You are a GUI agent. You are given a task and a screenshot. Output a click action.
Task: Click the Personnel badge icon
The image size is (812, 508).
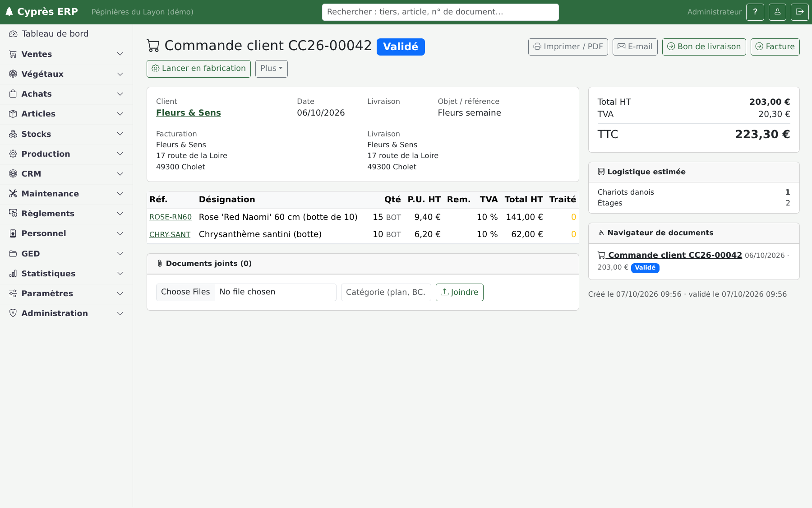(x=13, y=233)
